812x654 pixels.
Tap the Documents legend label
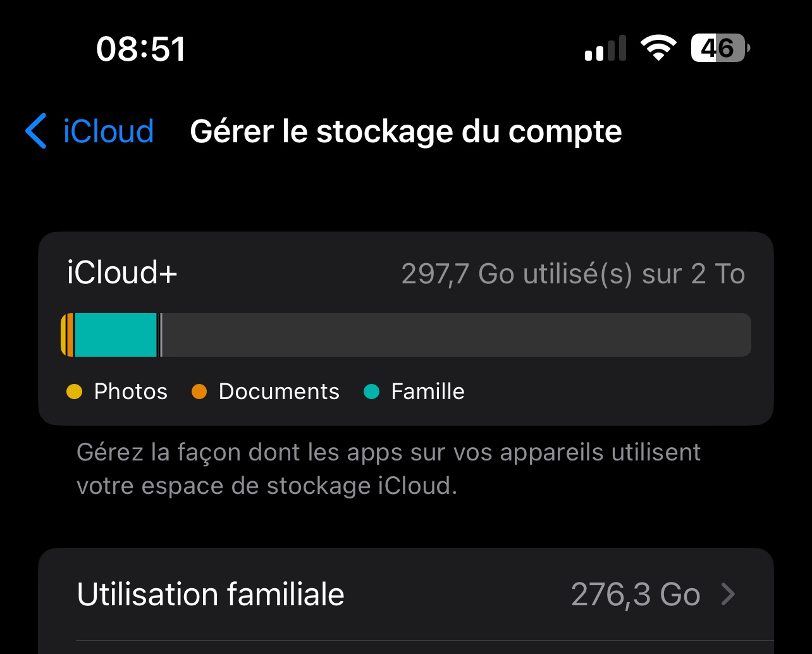(x=279, y=392)
